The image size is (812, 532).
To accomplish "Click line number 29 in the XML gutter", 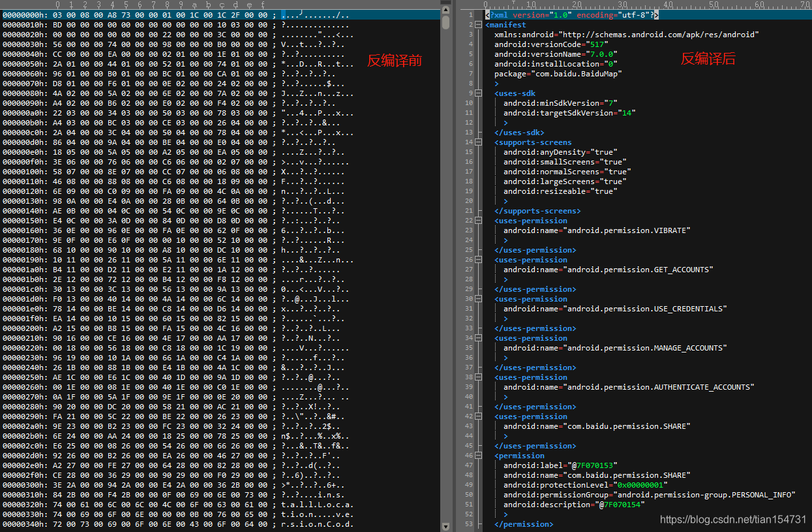I will tap(468, 289).
